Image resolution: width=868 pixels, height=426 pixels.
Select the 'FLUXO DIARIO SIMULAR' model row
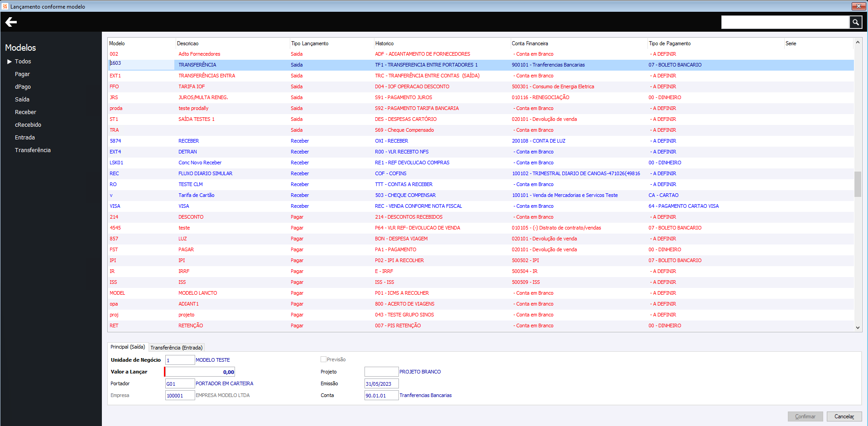click(480, 173)
